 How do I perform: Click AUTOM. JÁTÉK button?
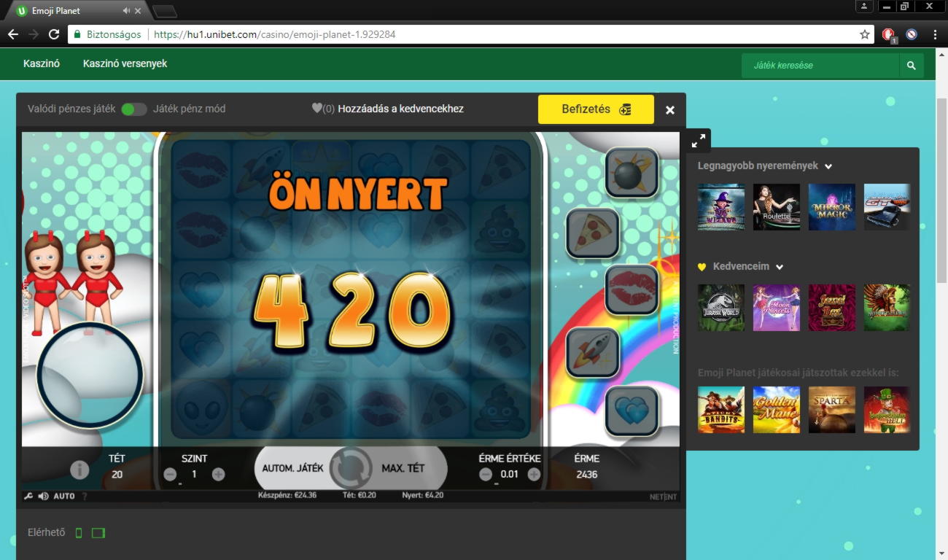click(x=292, y=468)
